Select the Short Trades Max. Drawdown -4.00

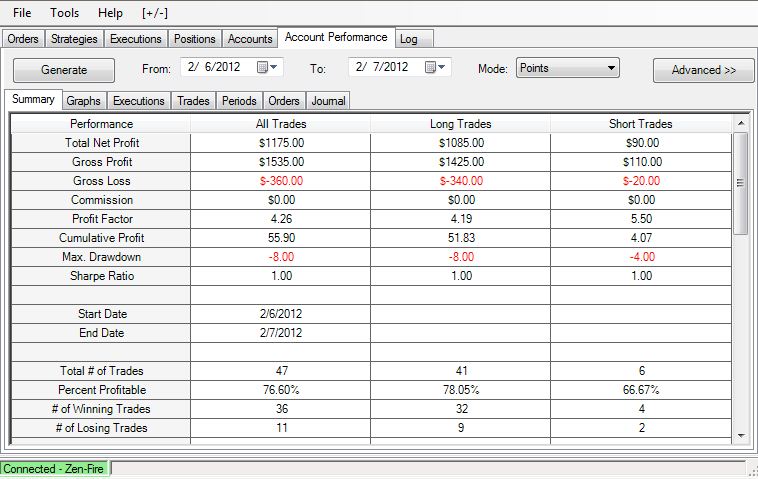(641, 257)
